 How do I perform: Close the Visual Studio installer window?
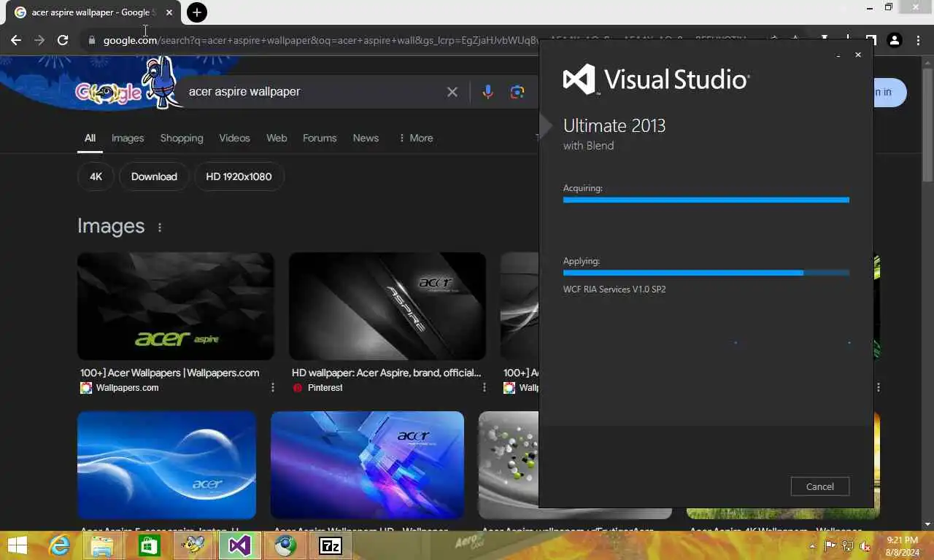tap(858, 55)
